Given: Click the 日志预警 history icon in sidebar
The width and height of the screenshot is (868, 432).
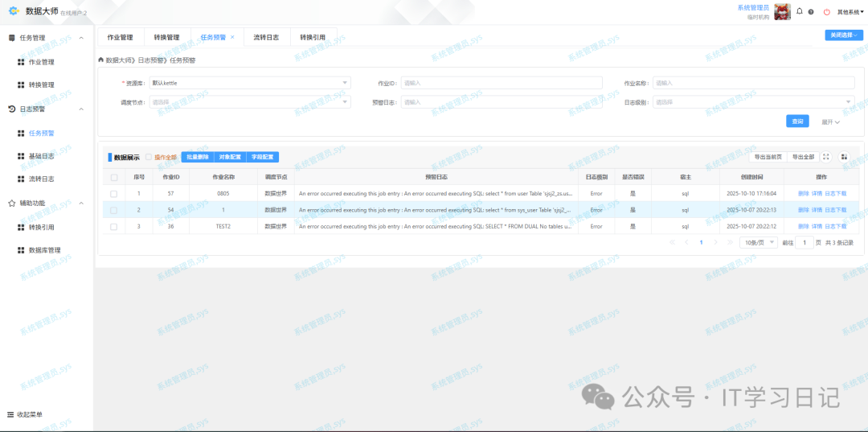Looking at the screenshot, I should [11, 109].
